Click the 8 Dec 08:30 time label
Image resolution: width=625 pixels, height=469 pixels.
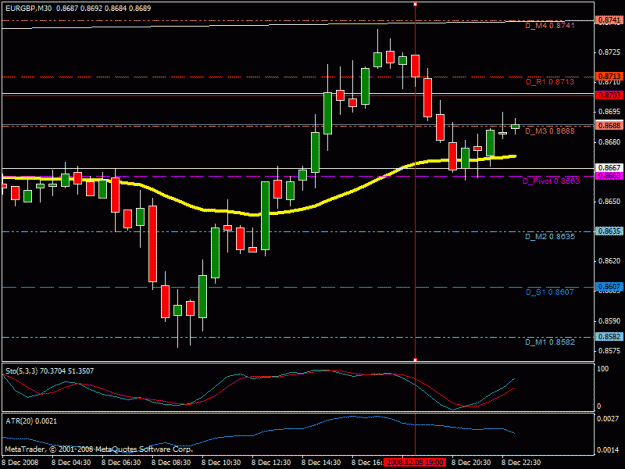click(171, 463)
